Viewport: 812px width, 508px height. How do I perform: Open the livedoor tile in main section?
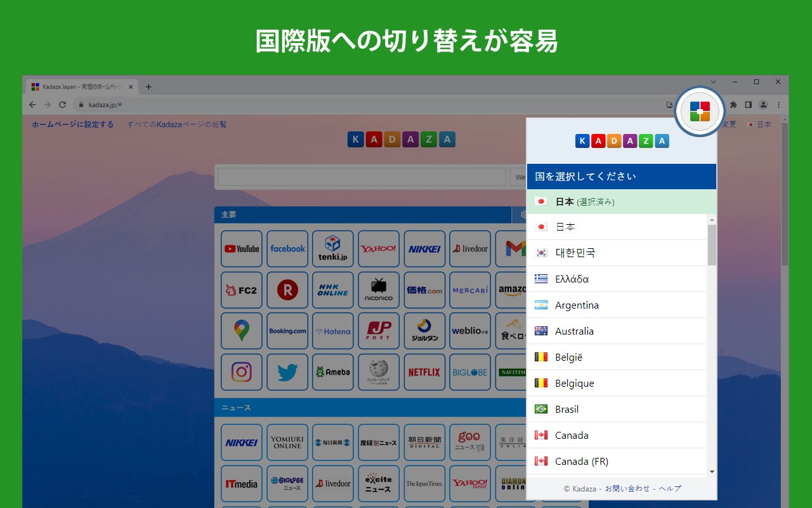[470, 249]
